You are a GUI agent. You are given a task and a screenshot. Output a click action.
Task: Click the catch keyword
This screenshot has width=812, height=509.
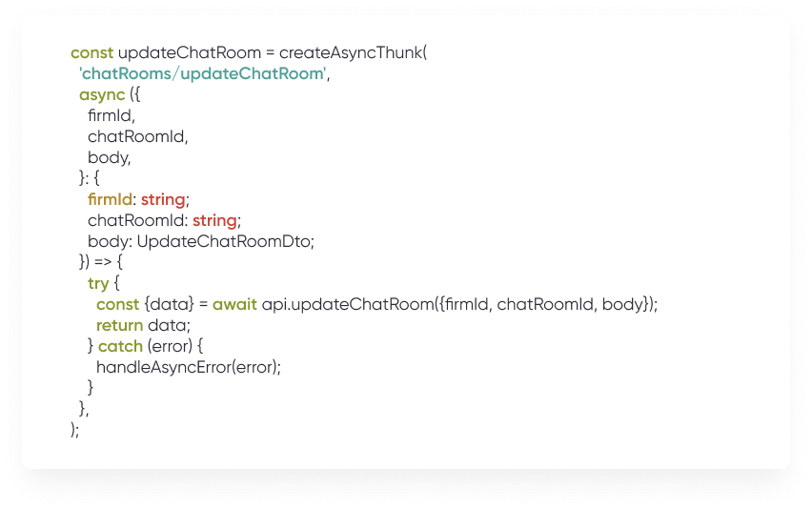tap(120, 346)
